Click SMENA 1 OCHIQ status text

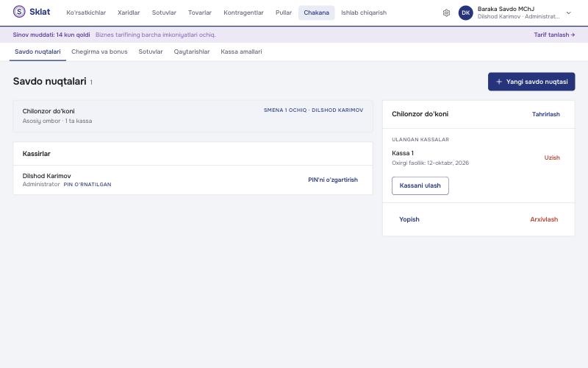tap(314, 110)
